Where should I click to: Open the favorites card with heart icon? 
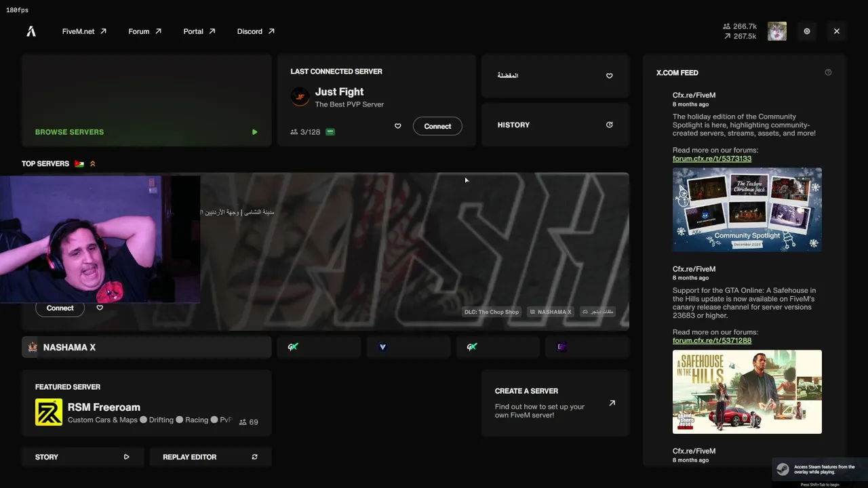click(555, 76)
